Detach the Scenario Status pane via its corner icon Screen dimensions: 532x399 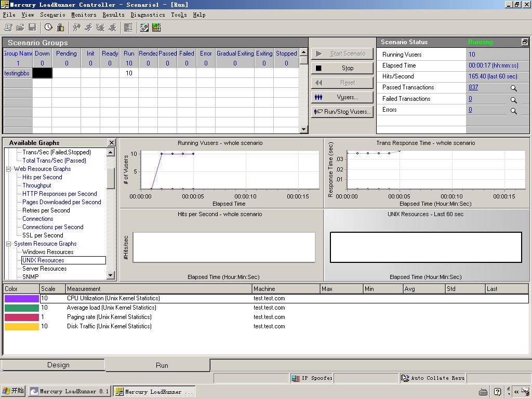(525, 42)
